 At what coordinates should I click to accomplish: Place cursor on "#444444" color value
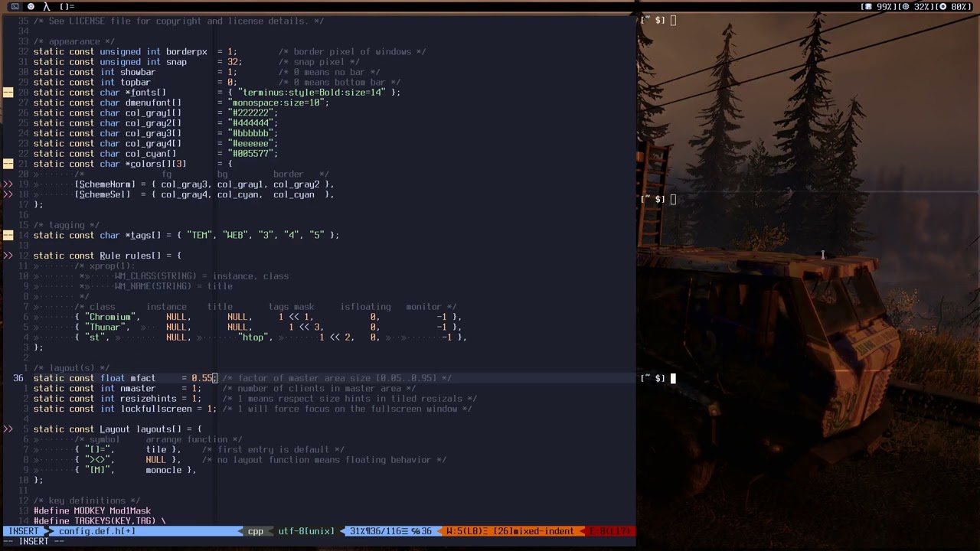pyautogui.click(x=250, y=123)
